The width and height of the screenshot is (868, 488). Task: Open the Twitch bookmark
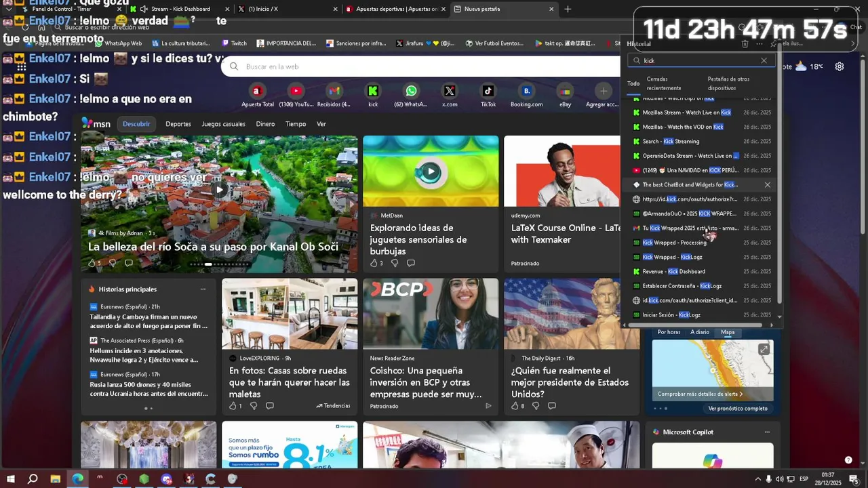coord(235,43)
